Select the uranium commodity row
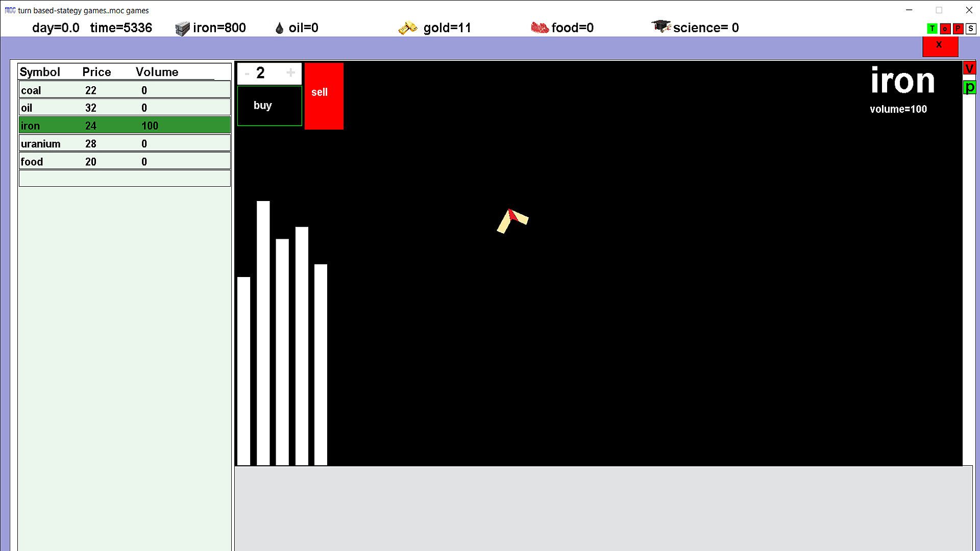 point(125,144)
